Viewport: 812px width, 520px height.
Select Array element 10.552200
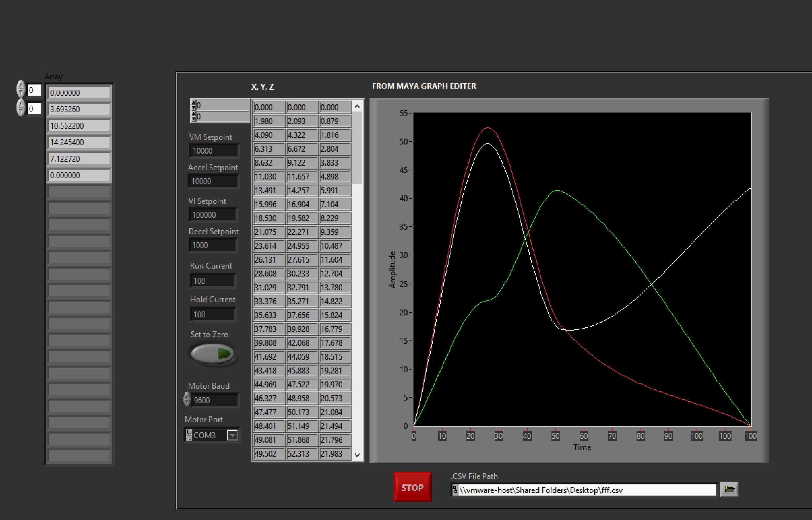tap(79, 126)
